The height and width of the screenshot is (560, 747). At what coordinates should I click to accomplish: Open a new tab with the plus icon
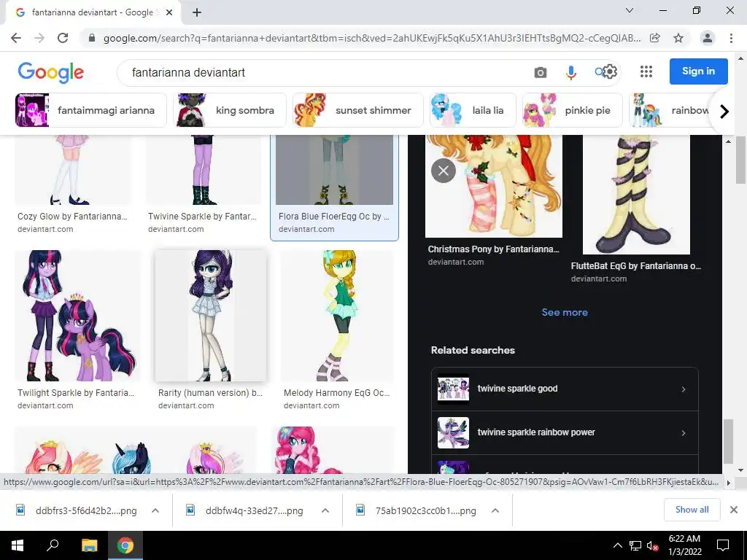coord(197,13)
